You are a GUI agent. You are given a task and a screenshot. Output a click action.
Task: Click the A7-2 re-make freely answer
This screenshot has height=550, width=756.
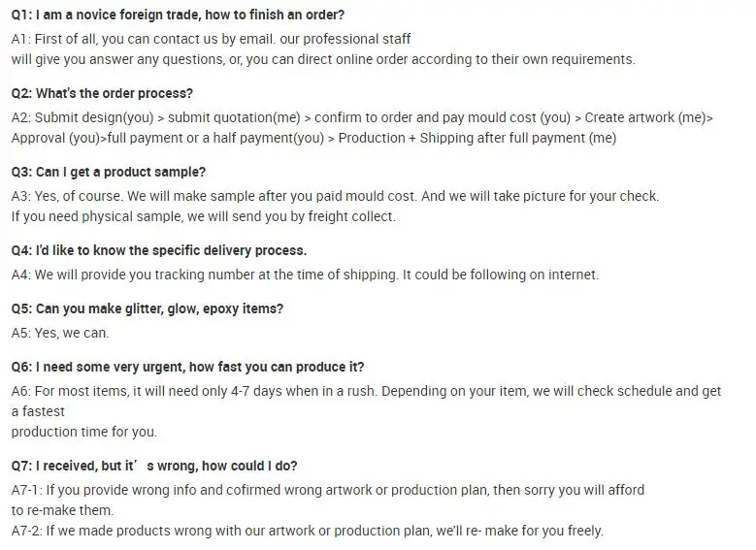point(307,531)
